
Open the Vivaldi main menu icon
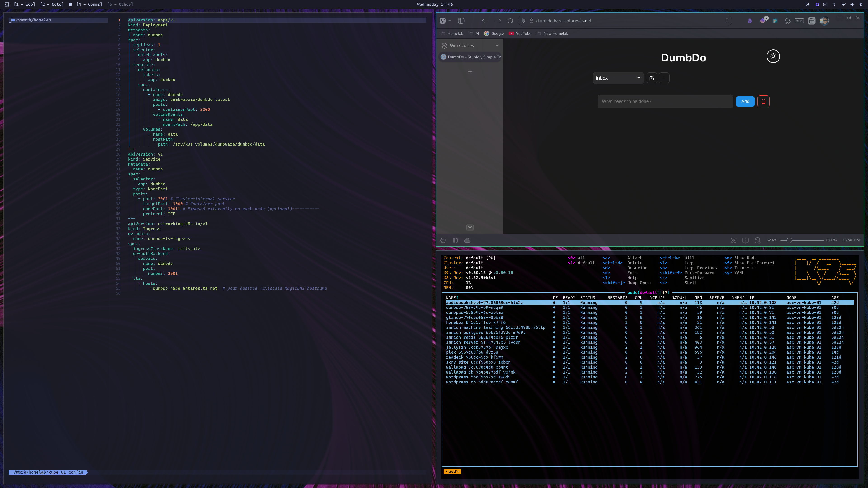point(443,21)
